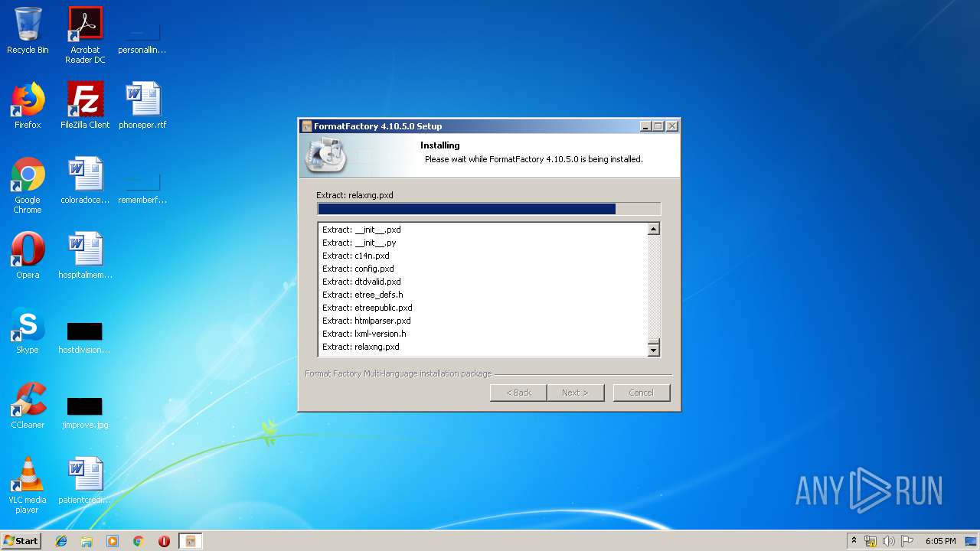Launch Firefox from the desktop
This screenshot has height=551, width=980.
tap(28, 106)
